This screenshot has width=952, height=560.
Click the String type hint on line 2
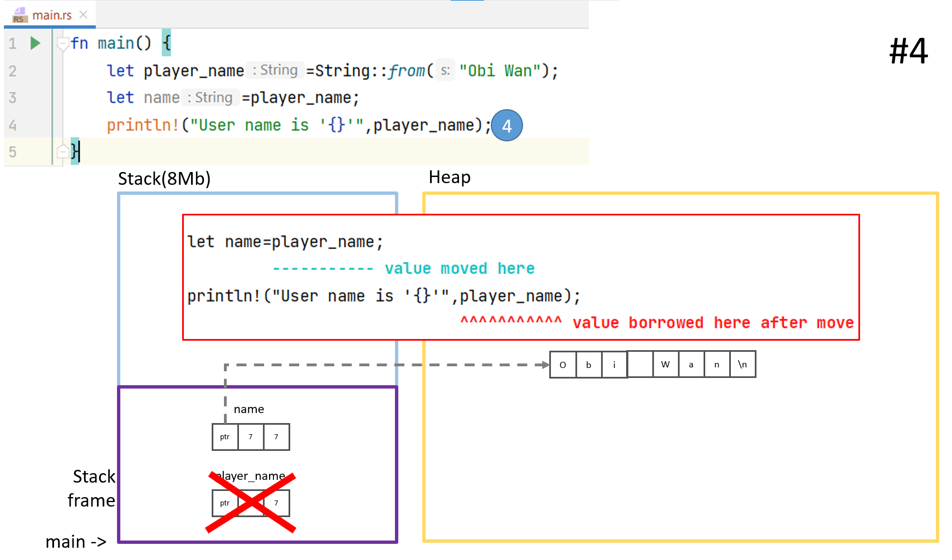point(275,70)
